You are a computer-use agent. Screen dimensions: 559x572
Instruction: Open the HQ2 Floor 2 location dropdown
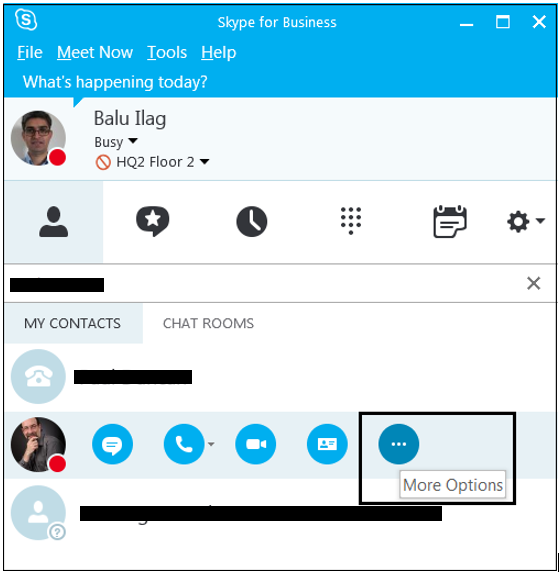163,162
